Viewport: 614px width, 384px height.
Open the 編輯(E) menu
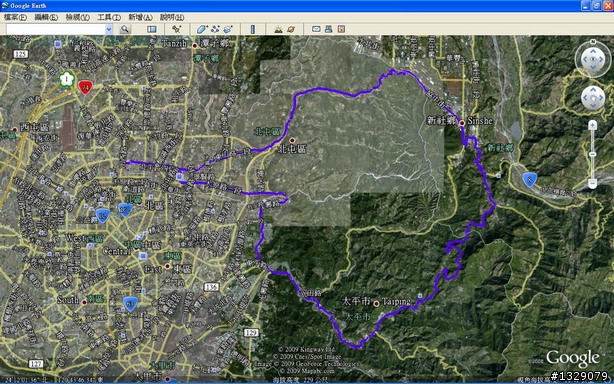pos(46,17)
